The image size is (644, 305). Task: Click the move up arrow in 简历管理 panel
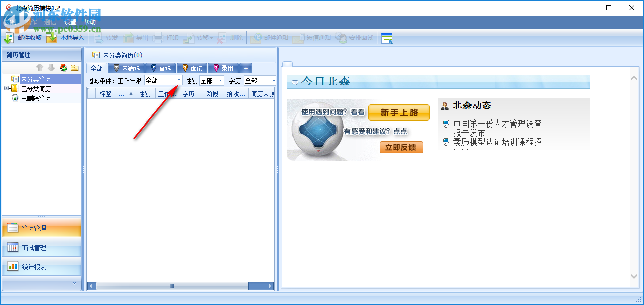[40, 68]
